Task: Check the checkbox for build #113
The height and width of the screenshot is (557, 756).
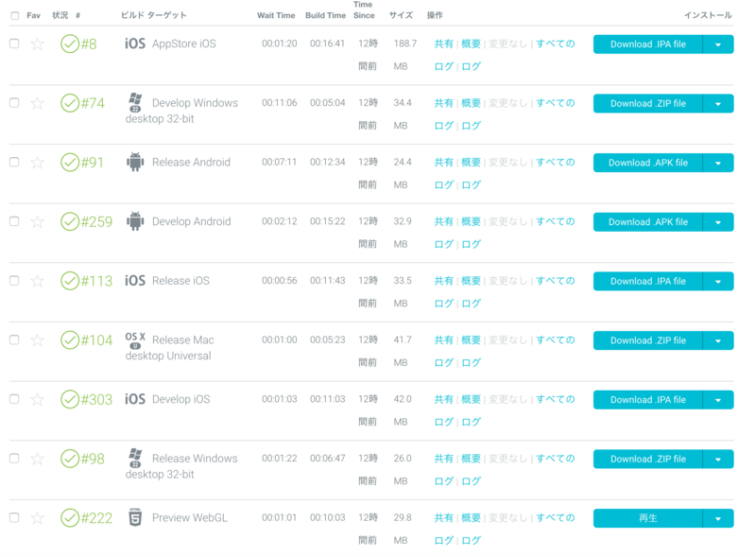Action: pyautogui.click(x=14, y=281)
